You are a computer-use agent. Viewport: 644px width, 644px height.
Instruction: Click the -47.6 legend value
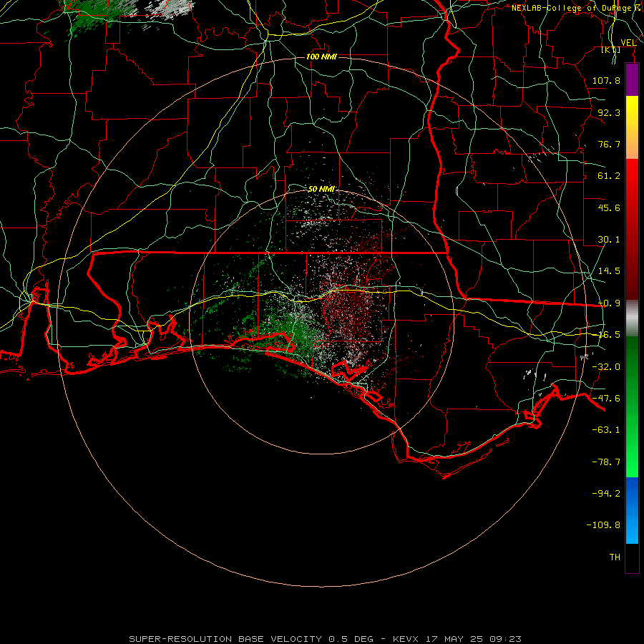click(606, 399)
